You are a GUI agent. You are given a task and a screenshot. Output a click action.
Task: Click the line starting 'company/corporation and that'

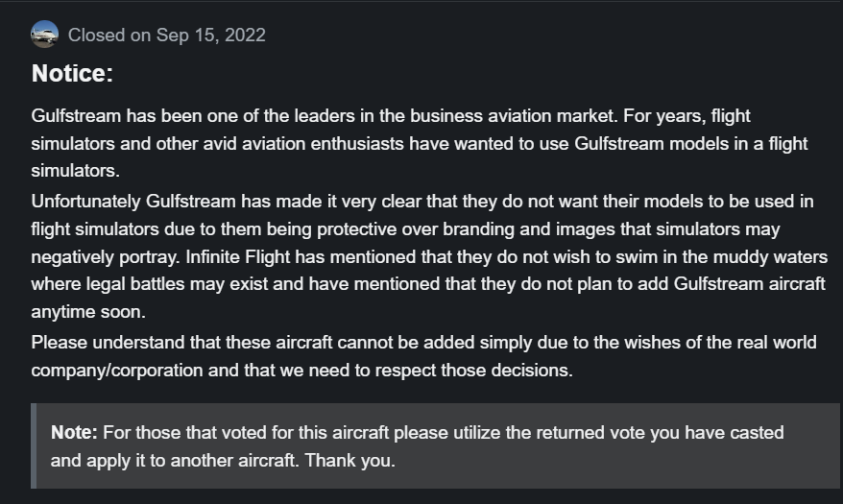[x=301, y=370]
